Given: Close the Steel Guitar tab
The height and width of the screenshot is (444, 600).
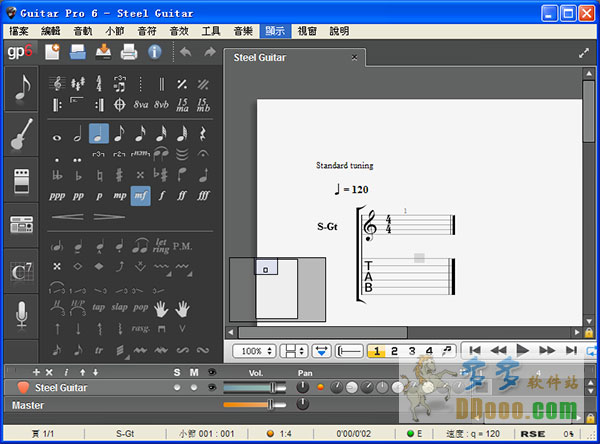Looking at the screenshot, I should [354, 57].
